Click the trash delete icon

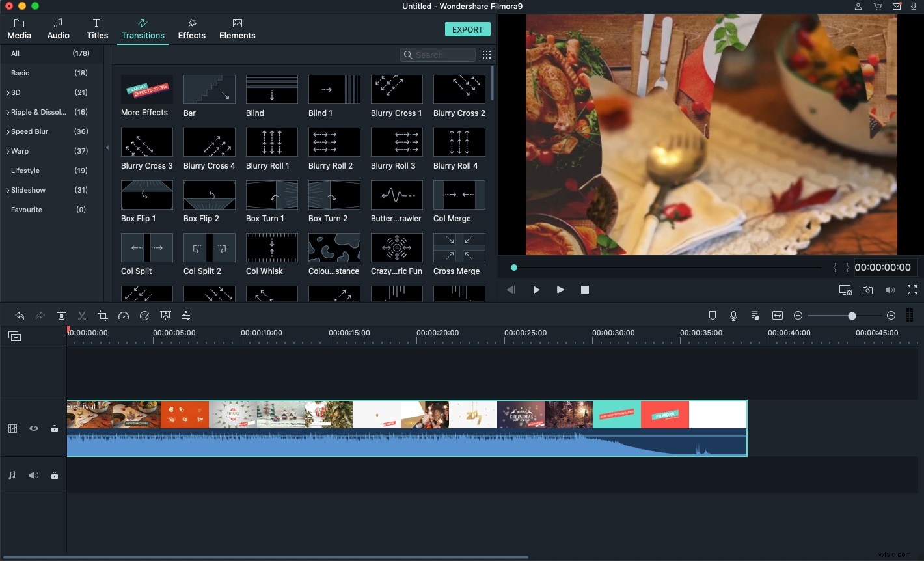pos(61,315)
